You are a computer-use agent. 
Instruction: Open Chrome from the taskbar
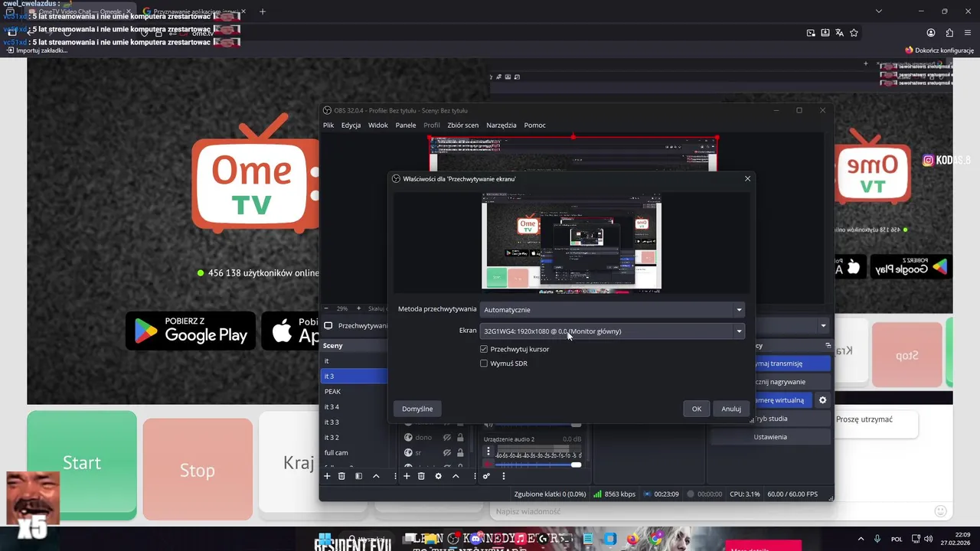(x=656, y=539)
